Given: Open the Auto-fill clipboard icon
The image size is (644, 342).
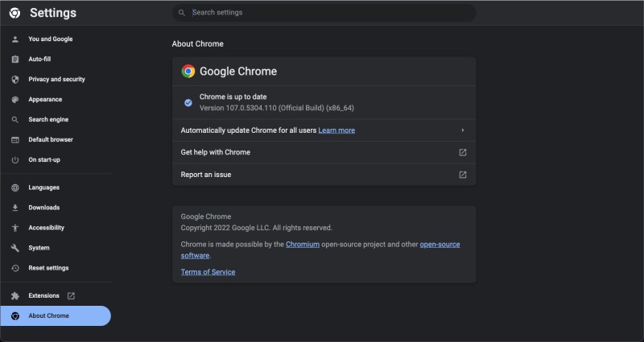Looking at the screenshot, I should click(x=15, y=59).
